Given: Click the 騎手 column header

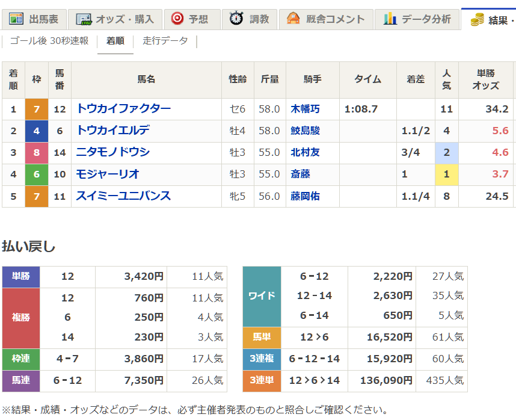Looking at the screenshot, I should (x=312, y=79).
